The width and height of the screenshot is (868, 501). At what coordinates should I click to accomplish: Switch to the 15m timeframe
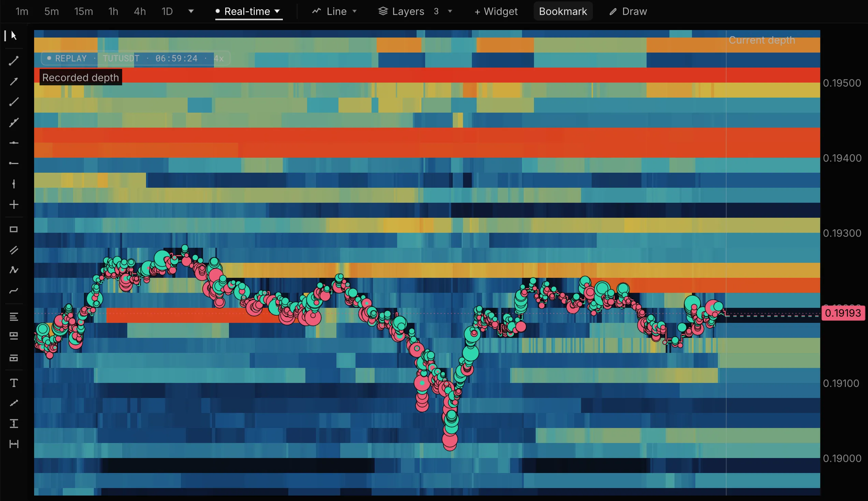tap(84, 11)
